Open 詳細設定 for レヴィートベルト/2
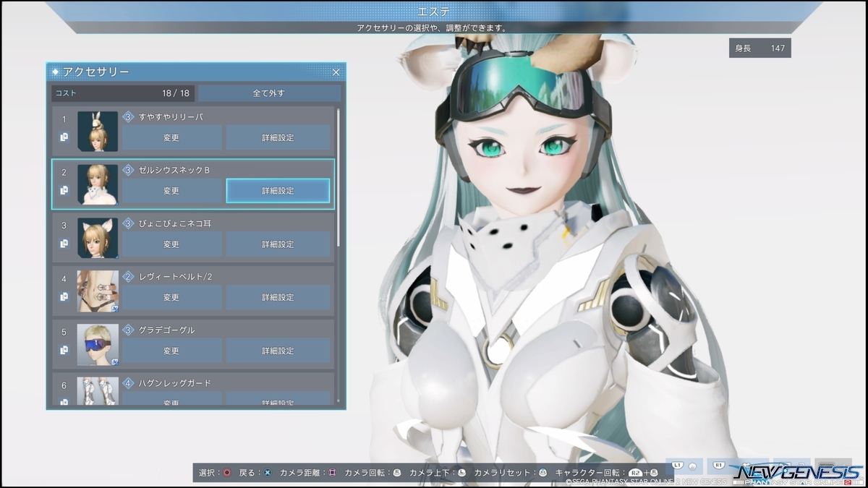868x488 pixels. pyautogui.click(x=278, y=297)
